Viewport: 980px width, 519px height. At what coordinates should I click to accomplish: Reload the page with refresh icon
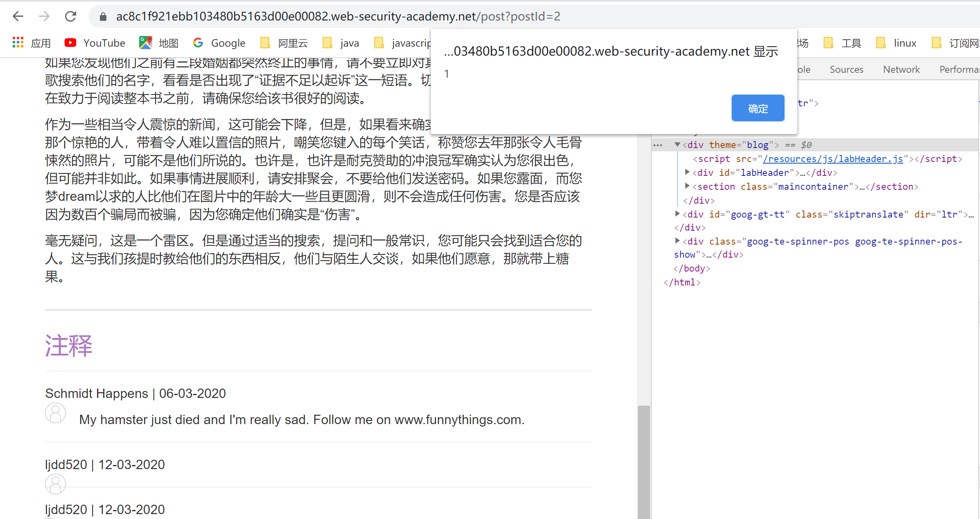click(x=71, y=16)
